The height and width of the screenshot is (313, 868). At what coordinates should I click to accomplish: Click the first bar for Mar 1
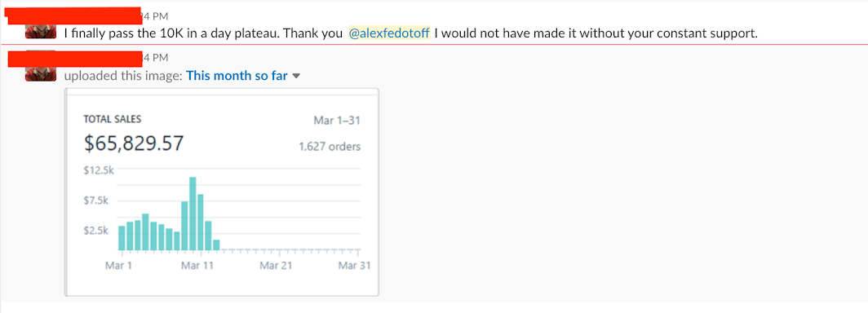[x=122, y=238]
